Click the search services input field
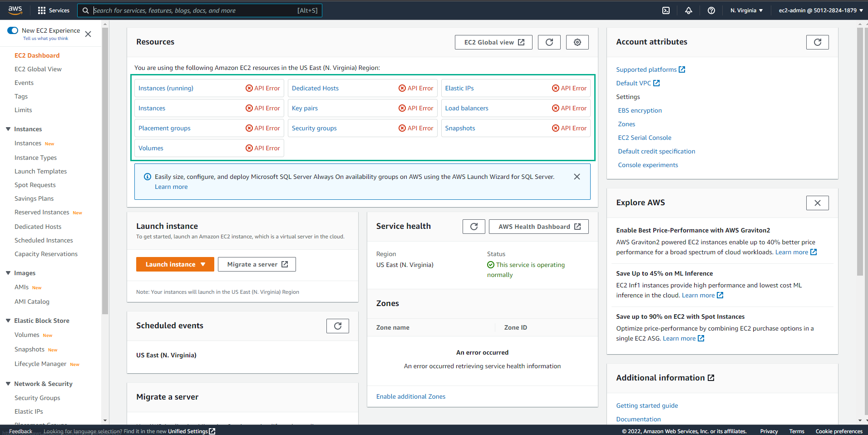Viewport: 868px width, 435px height. [x=200, y=10]
